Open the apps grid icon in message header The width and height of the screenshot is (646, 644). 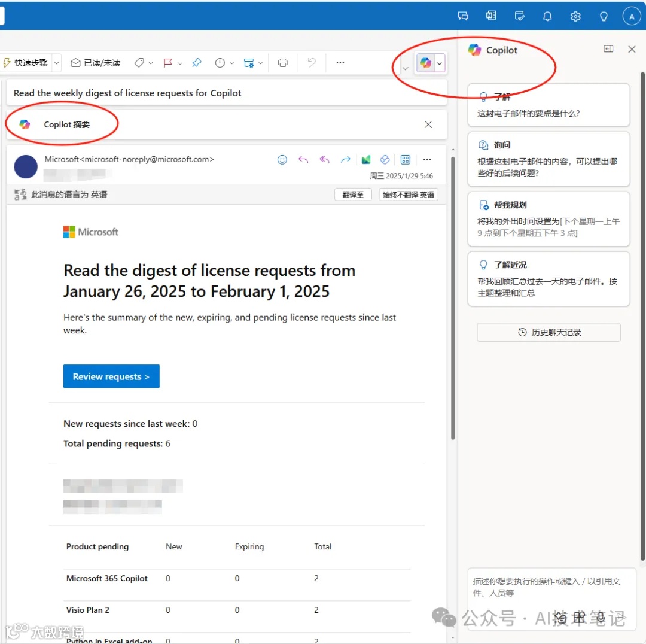tap(406, 160)
